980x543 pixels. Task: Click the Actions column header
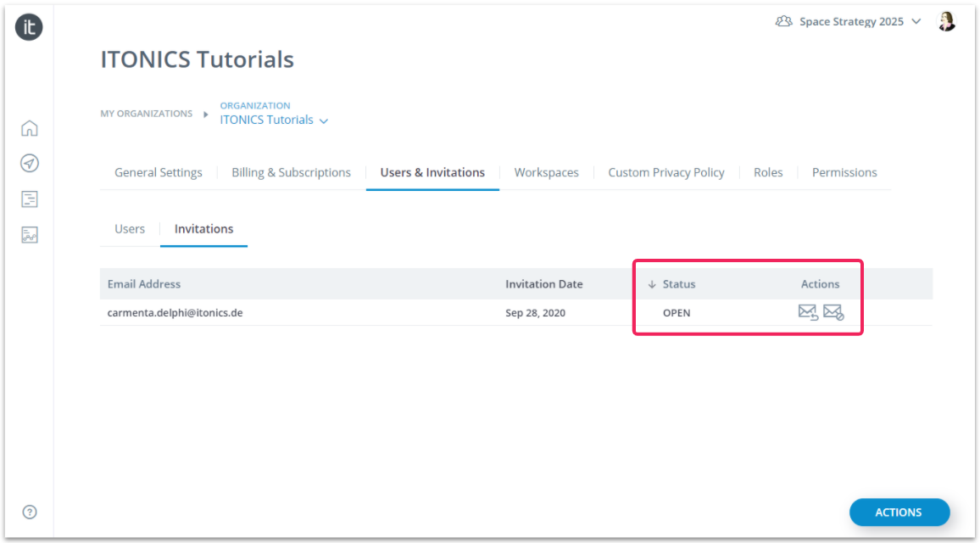tap(820, 284)
